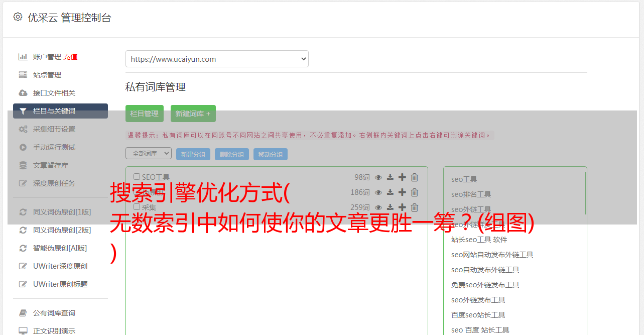Viewport: 644px width, 335px height.
Task: Click the 新建词库 + button
Action: [193, 114]
